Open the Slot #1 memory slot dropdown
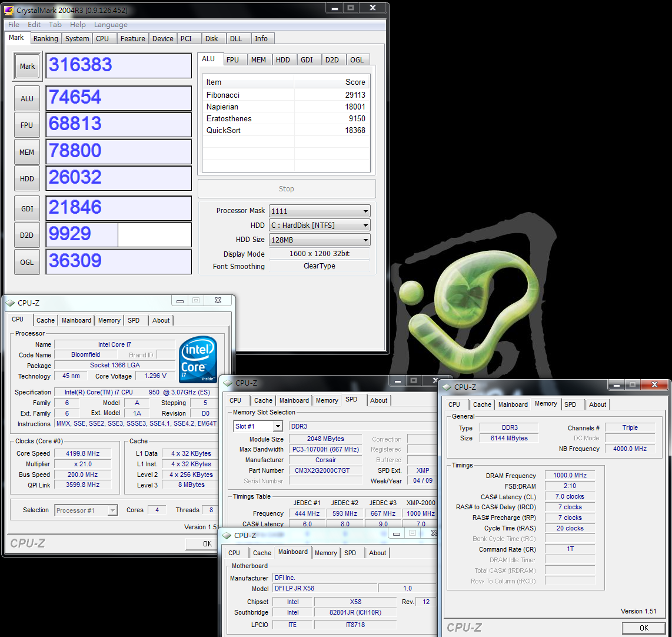This screenshot has width=672, height=637. tap(258, 426)
